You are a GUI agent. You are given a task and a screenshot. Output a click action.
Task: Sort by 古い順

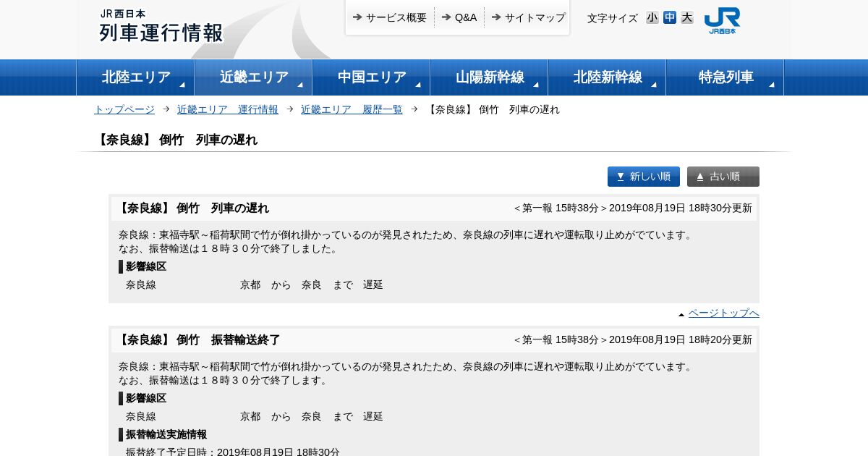(x=723, y=177)
